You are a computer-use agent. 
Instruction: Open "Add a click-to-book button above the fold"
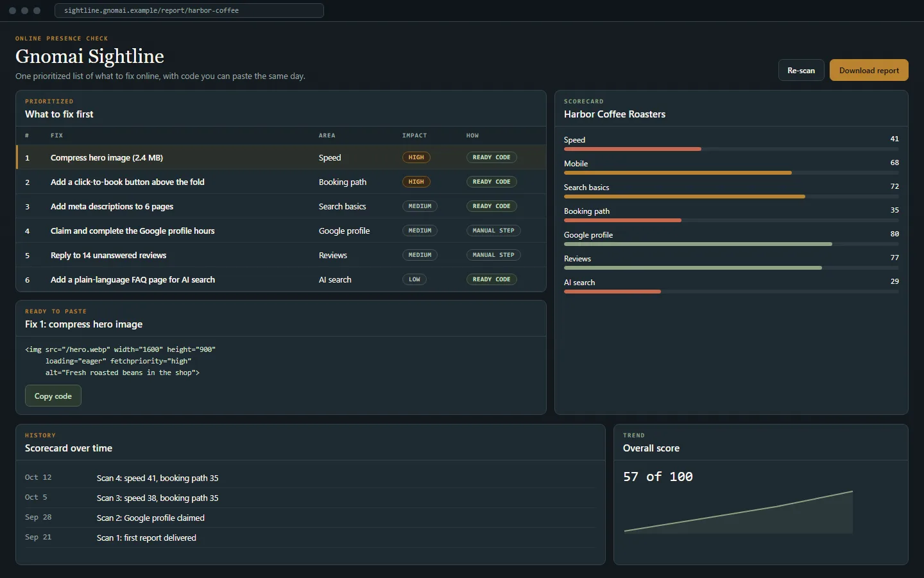click(x=281, y=182)
